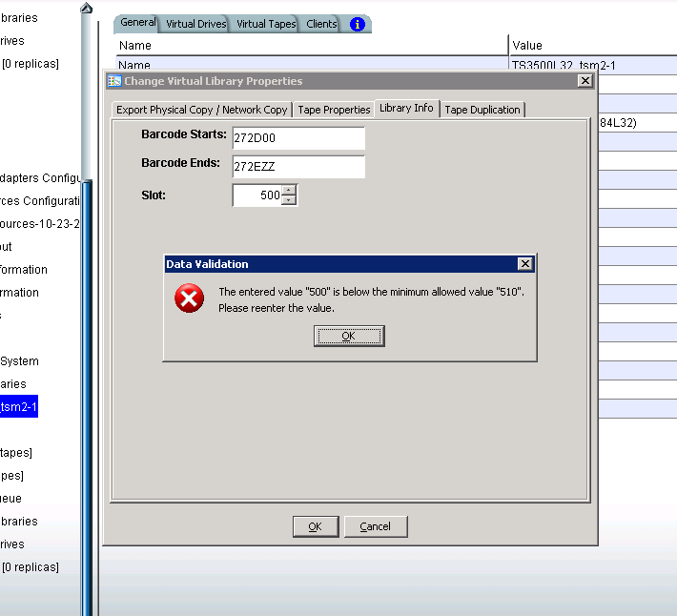Decrease the Slot value with down arrow
This screenshot has width=677, height=616.
290,200
